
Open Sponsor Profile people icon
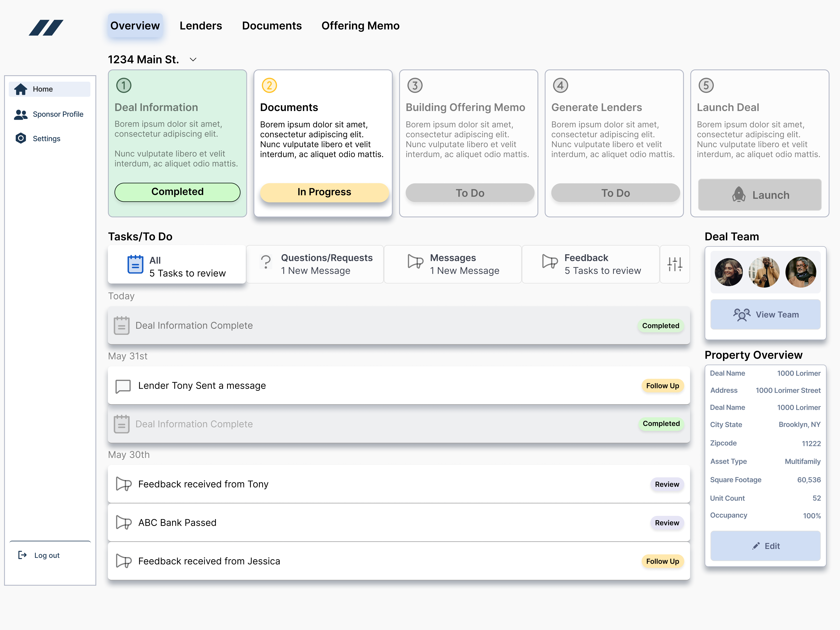tap(20, 114)
